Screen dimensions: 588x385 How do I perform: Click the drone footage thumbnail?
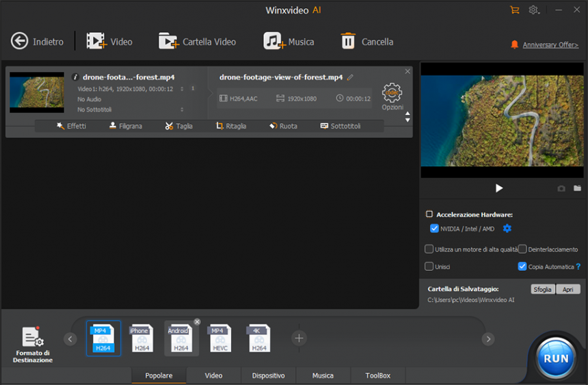point(37,92)
